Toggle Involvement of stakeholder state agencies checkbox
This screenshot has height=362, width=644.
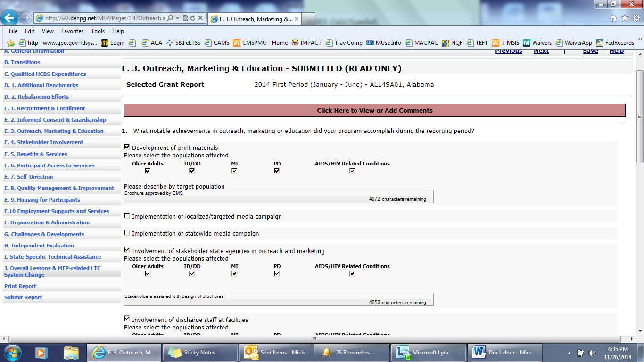point(127,250)
